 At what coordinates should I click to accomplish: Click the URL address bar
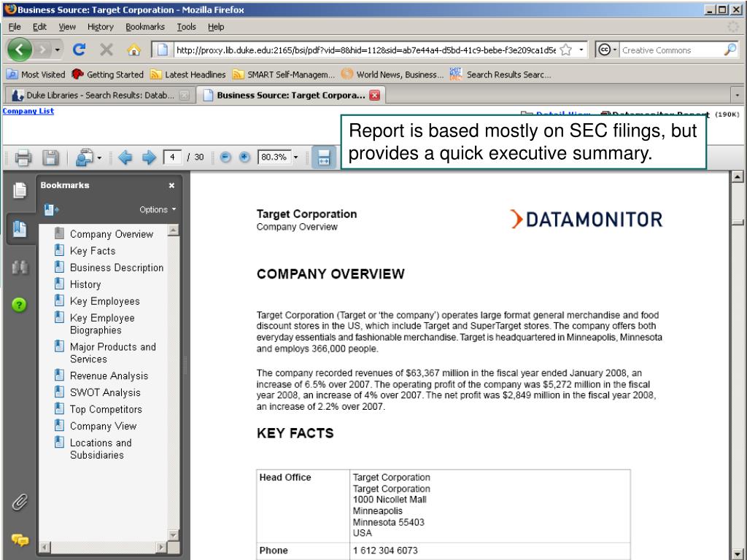365,50
